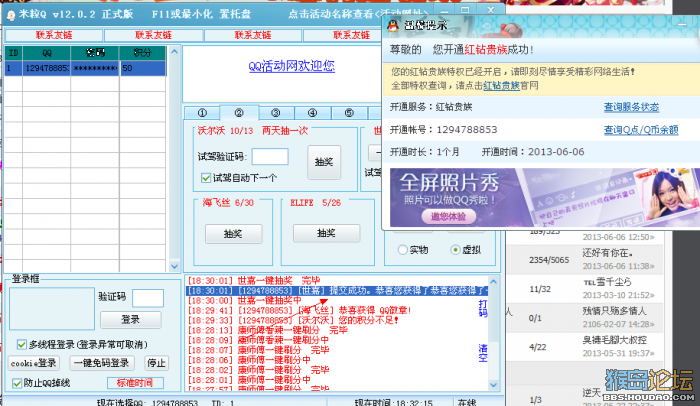This screenshot has height=406, width=700.
Task: Switch to tab ②
Action: pyautogui.click(x=239, y=113)
